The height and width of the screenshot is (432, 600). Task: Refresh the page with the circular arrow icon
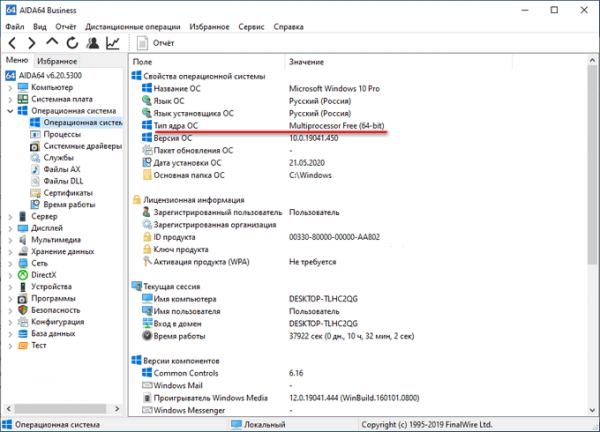[x=72, y=43]
